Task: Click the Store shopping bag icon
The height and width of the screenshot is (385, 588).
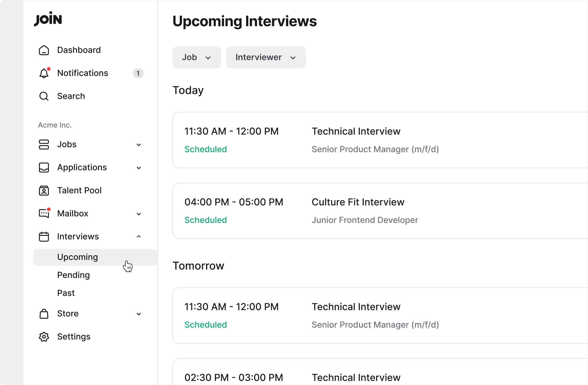Action: pyautogui.click(x=44, y=314)
